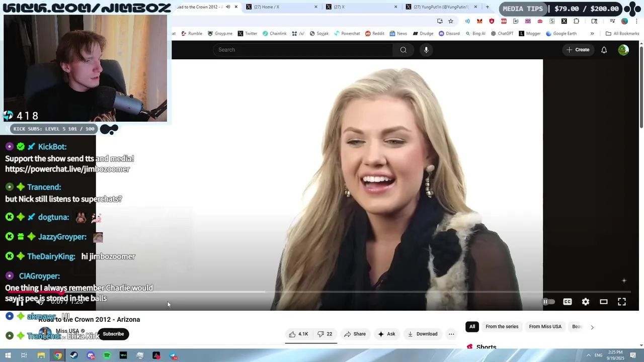
Task: Toggle closed captions on the video
Action: (568, 302)
